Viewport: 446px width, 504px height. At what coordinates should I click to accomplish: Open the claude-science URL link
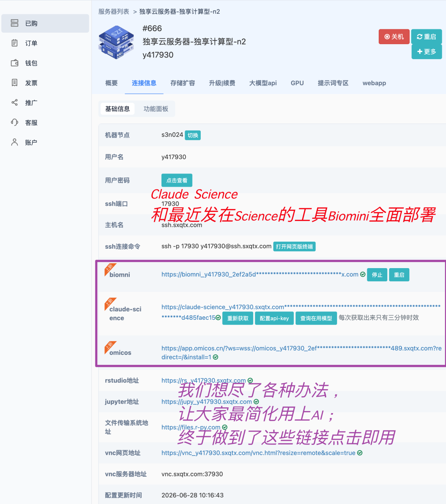[x=301, y=312]
